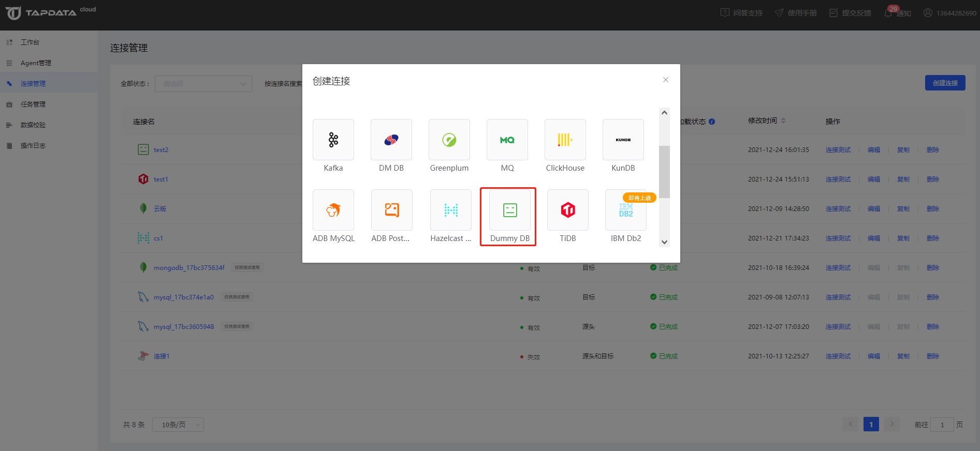Image resolution: width=980 pixels, height=451 pixels.
Task: Open 使用手册 user manual
Action: click(796, 13)
